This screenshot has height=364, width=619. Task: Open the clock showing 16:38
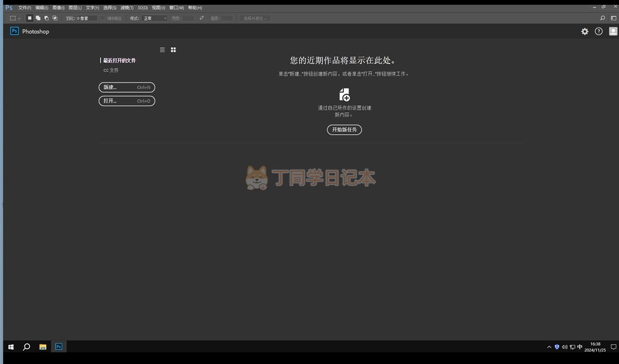pyautogui.click(x=595, y=347)
